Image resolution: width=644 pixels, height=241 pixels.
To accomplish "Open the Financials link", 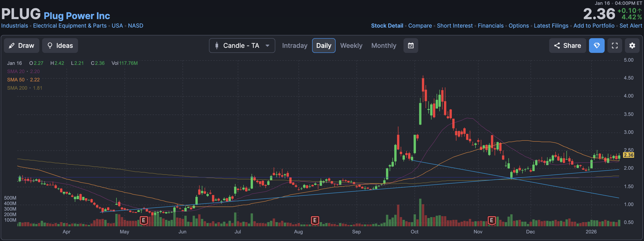I will 490,26.
